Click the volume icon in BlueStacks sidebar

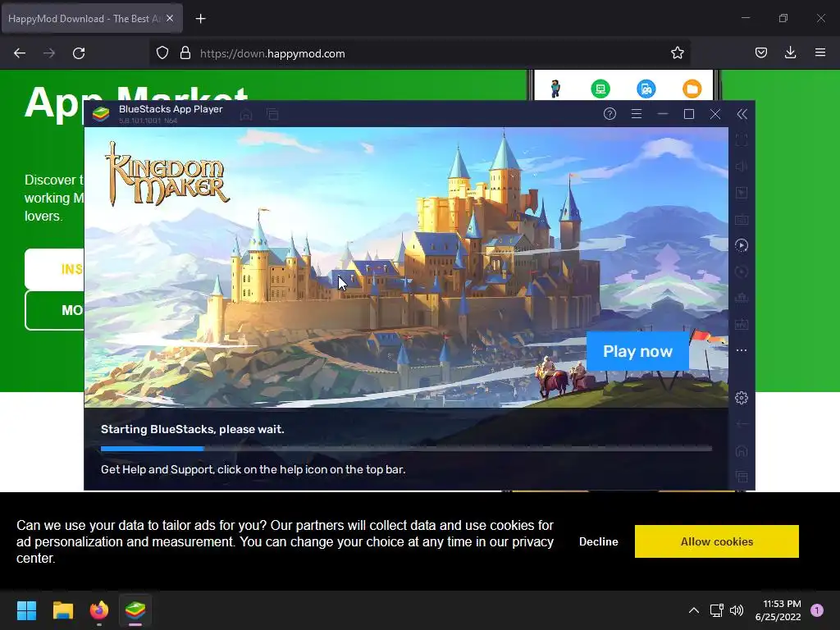742,167
